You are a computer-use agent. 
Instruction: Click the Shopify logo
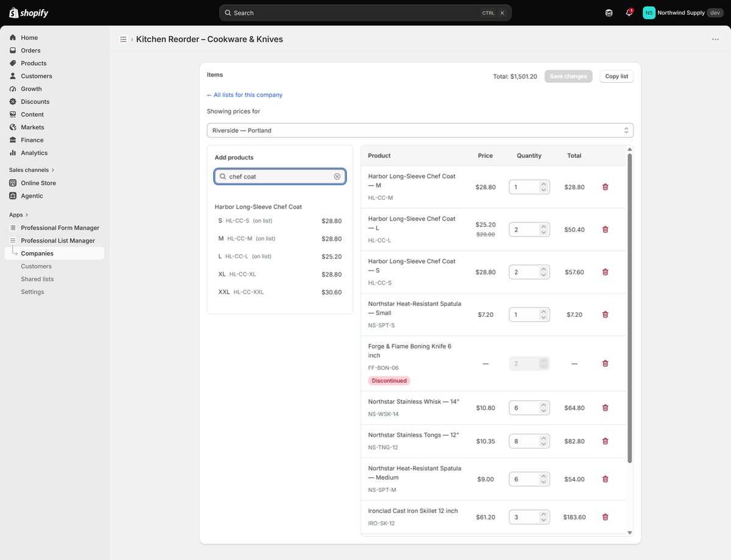tap(29, 13)
